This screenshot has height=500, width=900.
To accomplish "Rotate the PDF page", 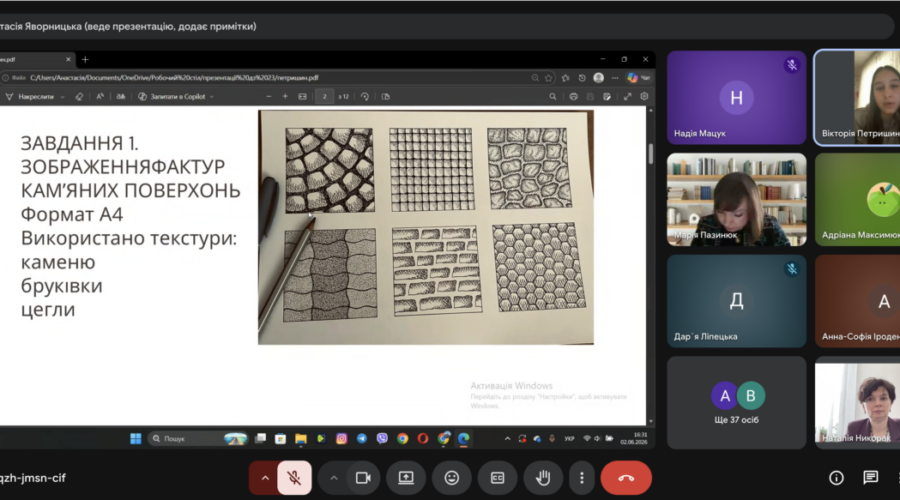I will coord(364,96).
